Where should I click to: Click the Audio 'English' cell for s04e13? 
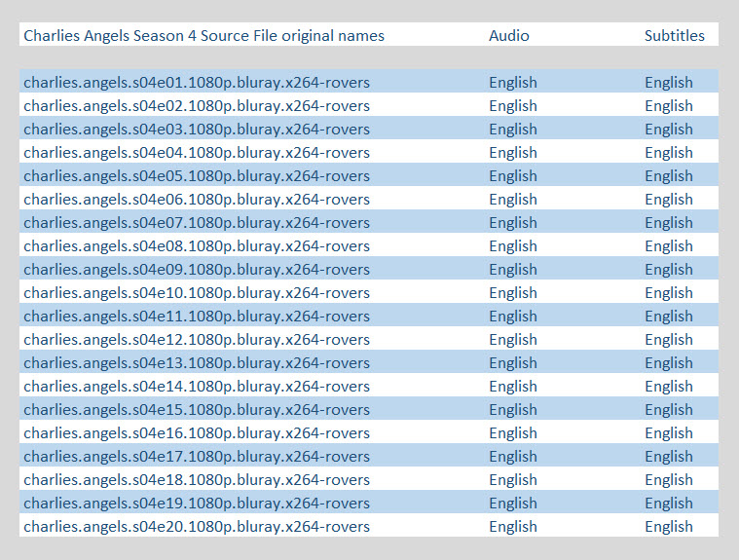pyautogui.click(x=513, y=363)
